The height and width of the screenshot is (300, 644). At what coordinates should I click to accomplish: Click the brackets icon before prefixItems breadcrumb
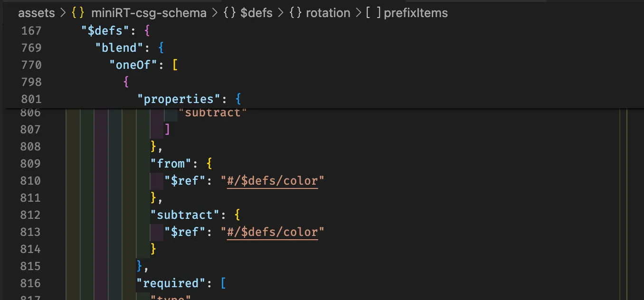click(373, 13)
